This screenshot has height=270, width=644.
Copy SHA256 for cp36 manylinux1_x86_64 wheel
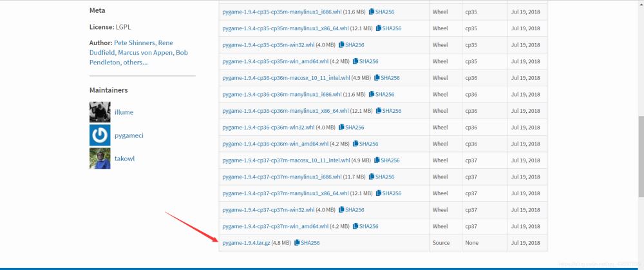pyautogui.click(x=388, y=111)
